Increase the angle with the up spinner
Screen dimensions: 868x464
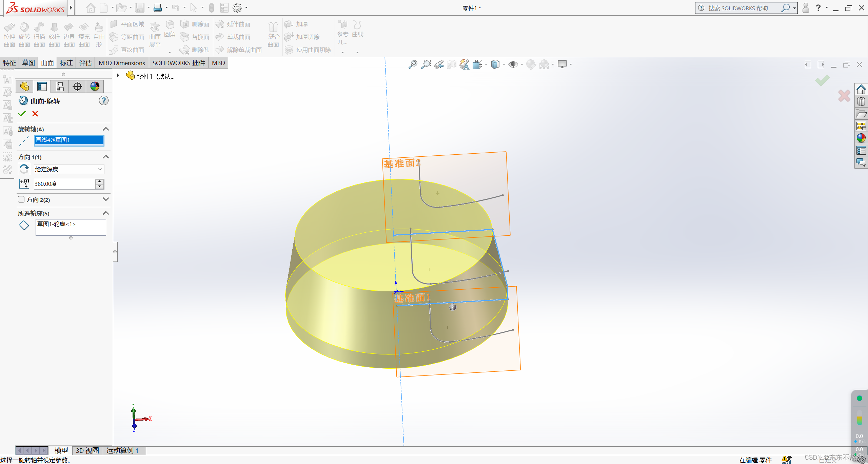coord(100,181)
